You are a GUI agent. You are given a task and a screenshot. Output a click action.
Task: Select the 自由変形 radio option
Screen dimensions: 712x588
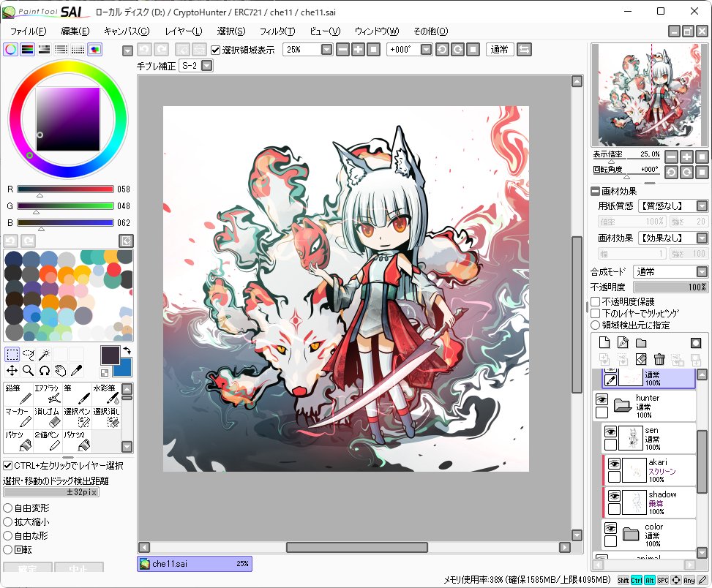pyautogui.click(x=8, y=508)
